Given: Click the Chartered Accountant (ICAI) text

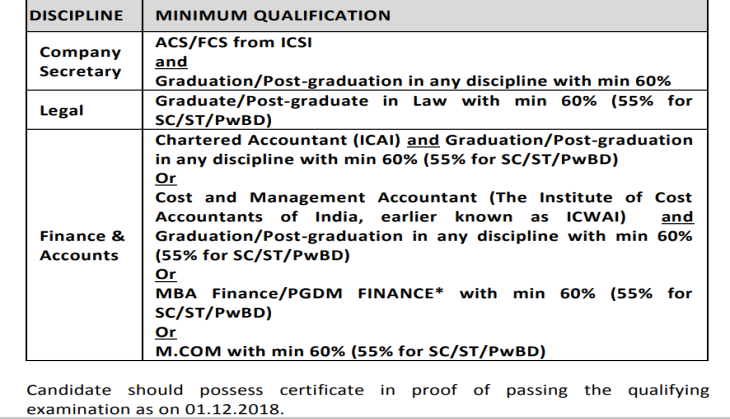Looking at the screenshot, I should (278, 140).
